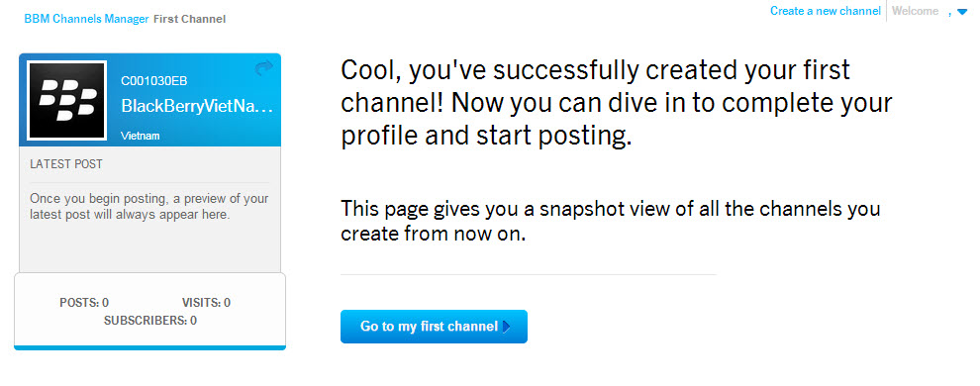
Task: Click the latest post preview placeholder text
Action: [x=149, y=207]
